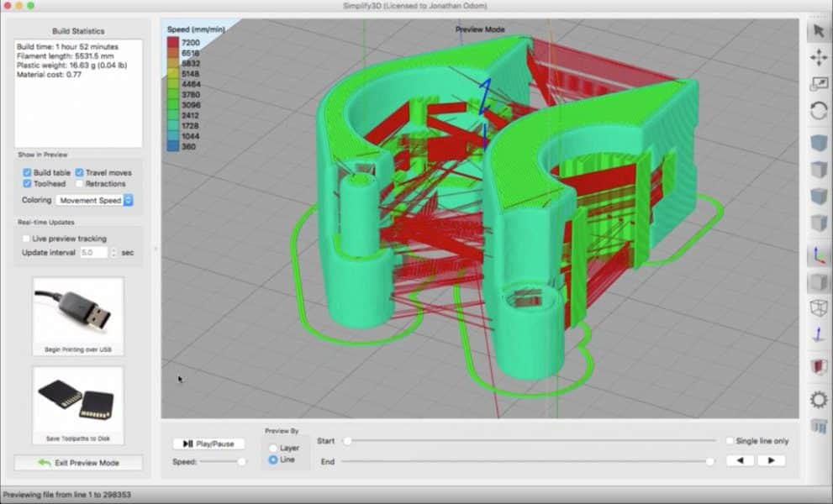The height and width of the screenshot is (504, 833).
Task: Click Begin Printing over USB label
Action: pyautogui.click(x=78, y=349)
